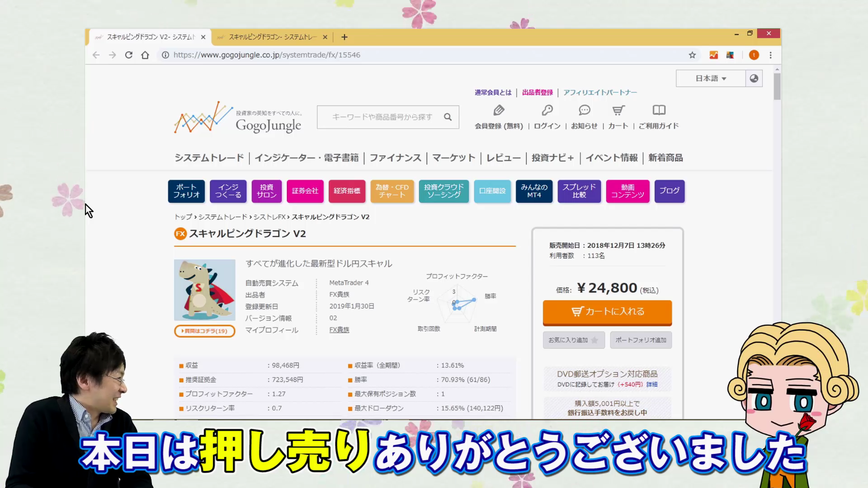Image resolution: width=868 pixels, height=488 pixels.
Task: Open Chrome three-dot menu
Action: 771,55
